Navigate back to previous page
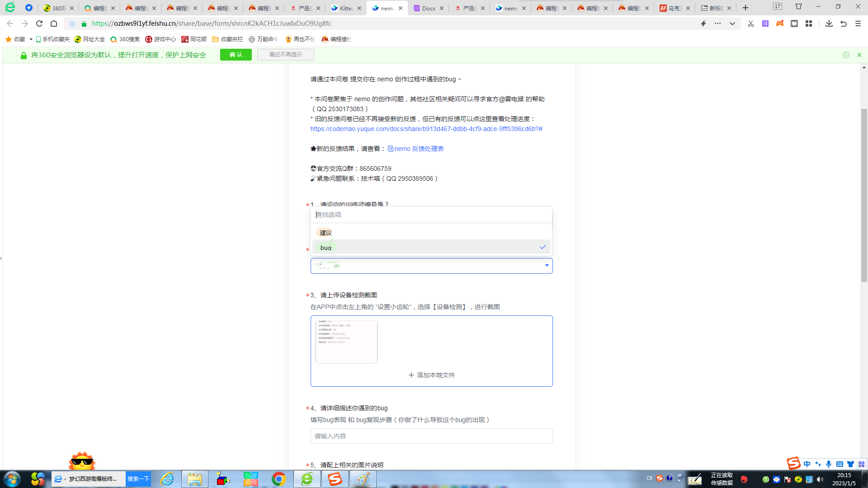Image resolution: width=868 pixels, height=488 pixels. tap(10, 23)
